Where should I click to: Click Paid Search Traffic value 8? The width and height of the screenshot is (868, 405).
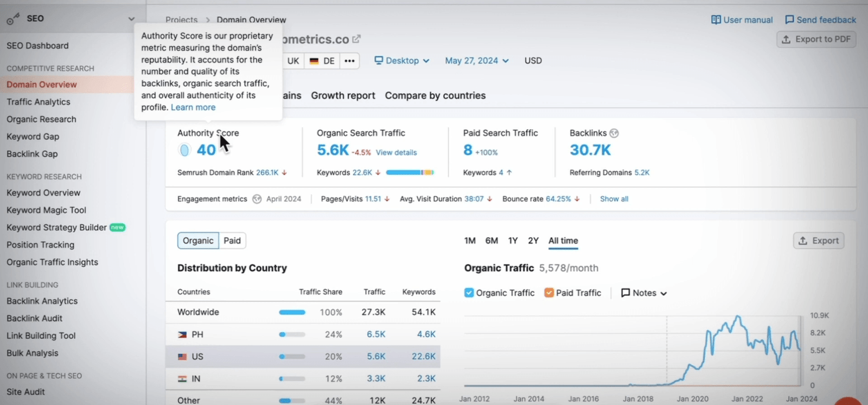(x=468, y=150)
